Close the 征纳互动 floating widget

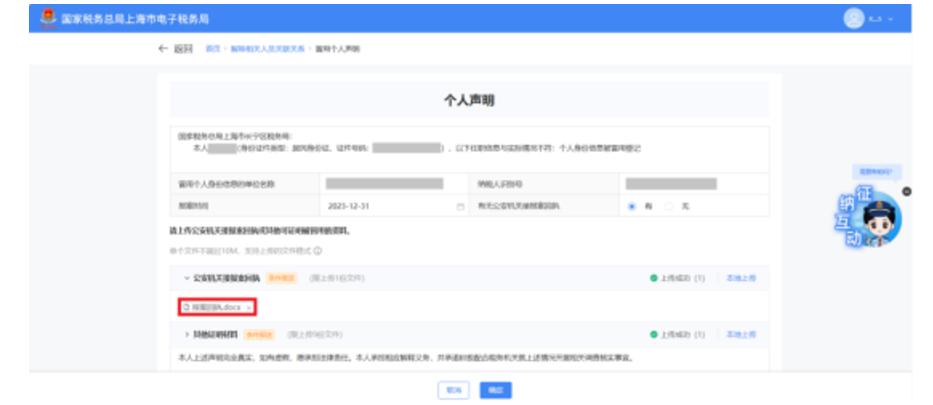click(x=906, y=190)
